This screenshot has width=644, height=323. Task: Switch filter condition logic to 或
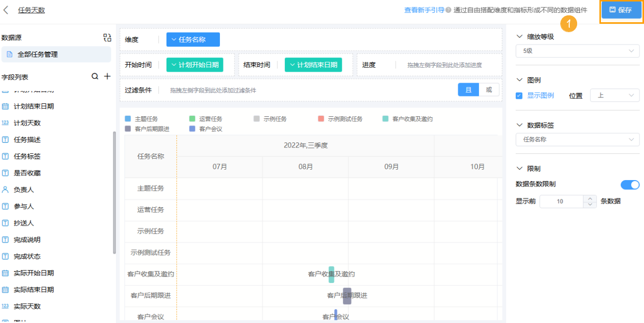[488, 90]
